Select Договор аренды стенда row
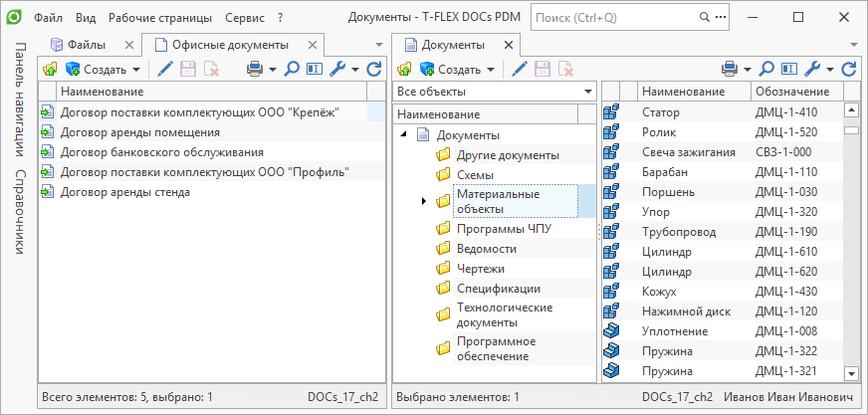 tap(212, 192)
